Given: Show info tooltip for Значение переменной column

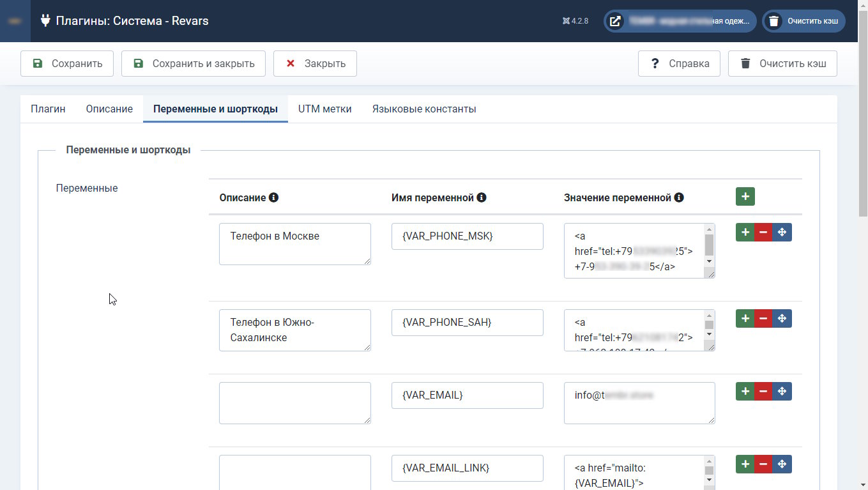Looking at the screenshot, I should point(679,198).
